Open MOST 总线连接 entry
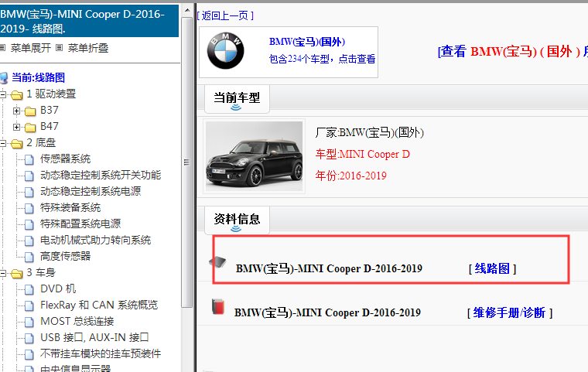 [77, 322]
